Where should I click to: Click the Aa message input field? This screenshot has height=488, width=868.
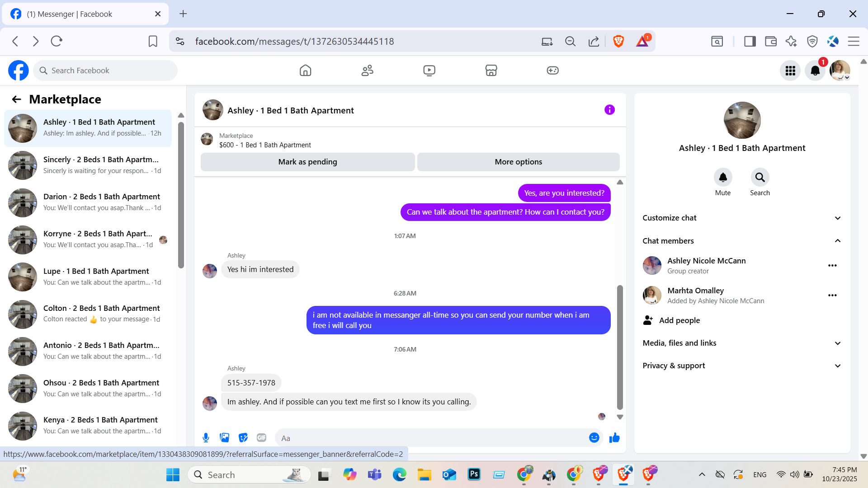429,438
